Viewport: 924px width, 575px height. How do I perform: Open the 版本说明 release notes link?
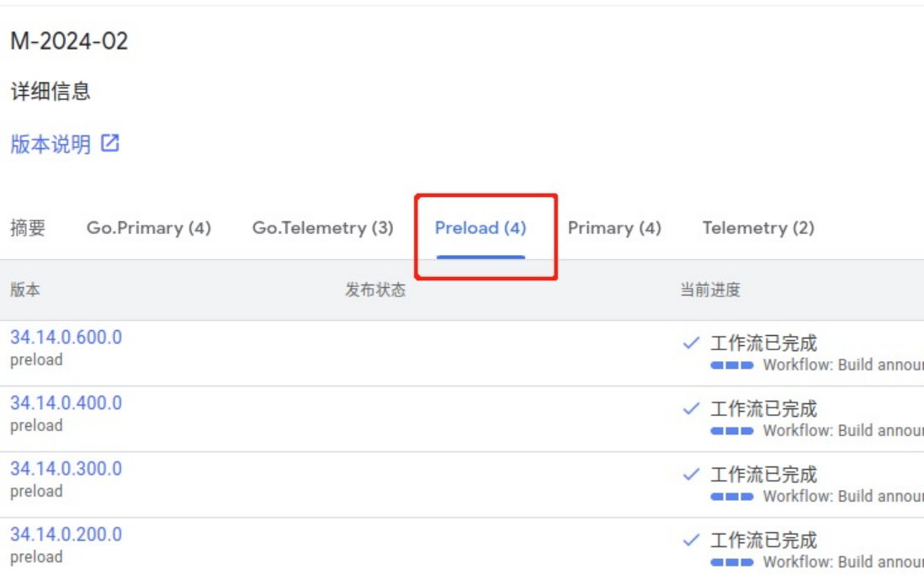tap(50, 144)
